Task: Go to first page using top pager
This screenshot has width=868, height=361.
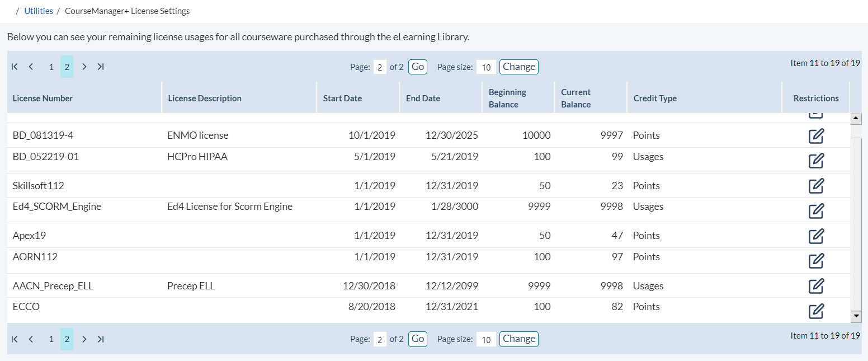Action: tap(15, 67)
